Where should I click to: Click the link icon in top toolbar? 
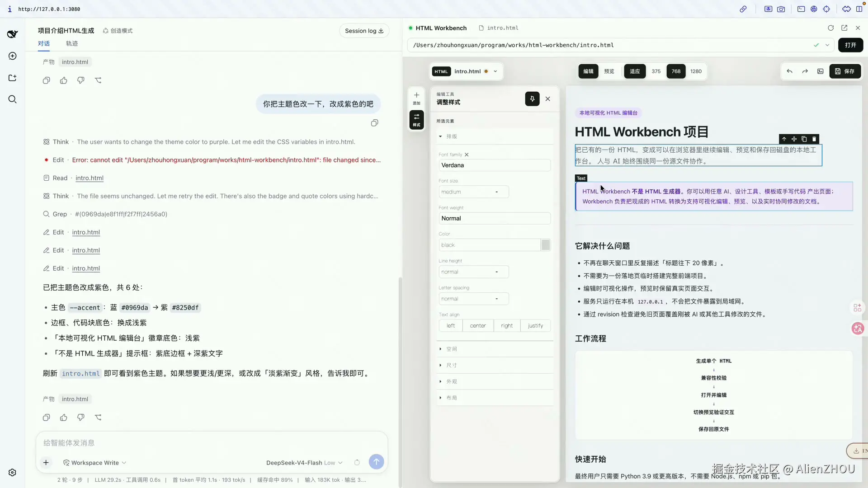click(x=743, y=9)
